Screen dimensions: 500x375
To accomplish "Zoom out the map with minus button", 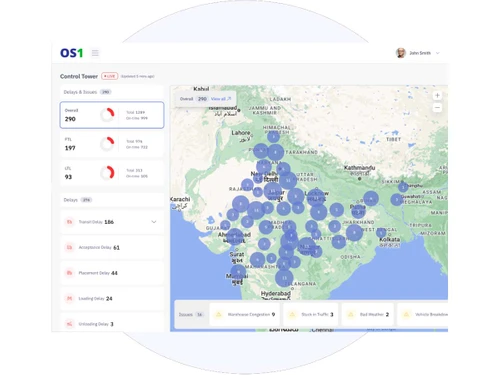I will tap(437, 108).
